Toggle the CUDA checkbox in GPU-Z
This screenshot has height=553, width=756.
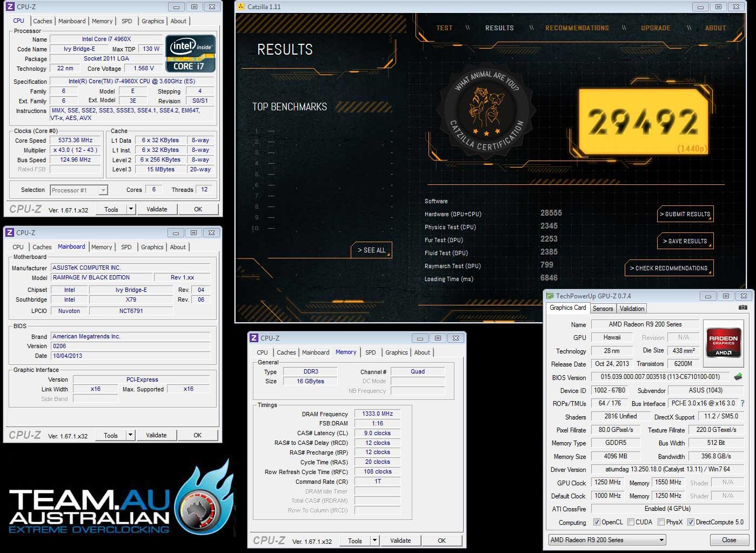(x=631, y=522)
